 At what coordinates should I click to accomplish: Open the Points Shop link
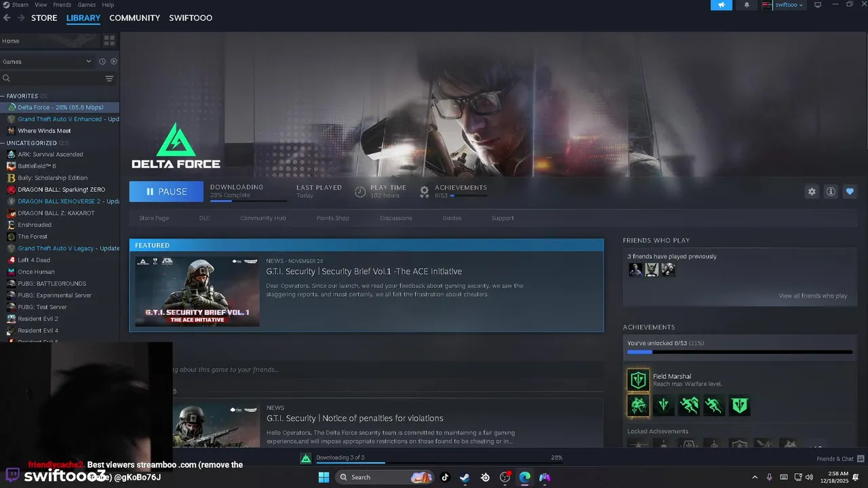pyautogui.click(x=333, y=218)
